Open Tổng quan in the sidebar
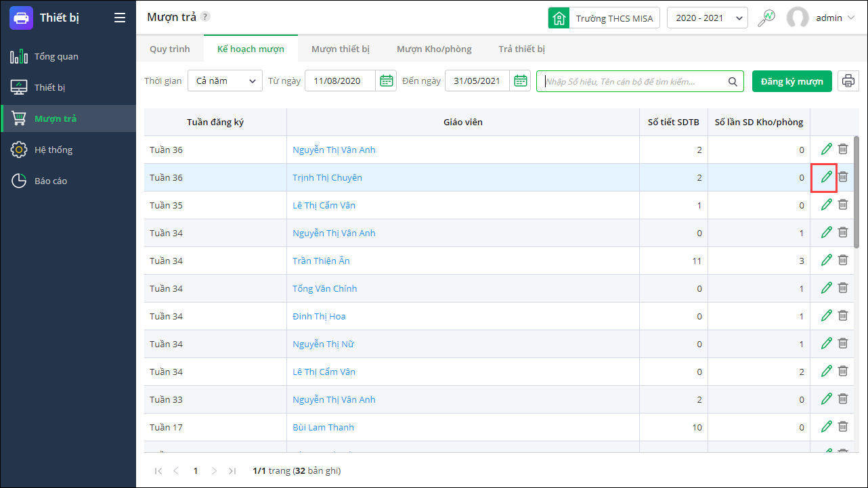868x488 pixels. 68,56
